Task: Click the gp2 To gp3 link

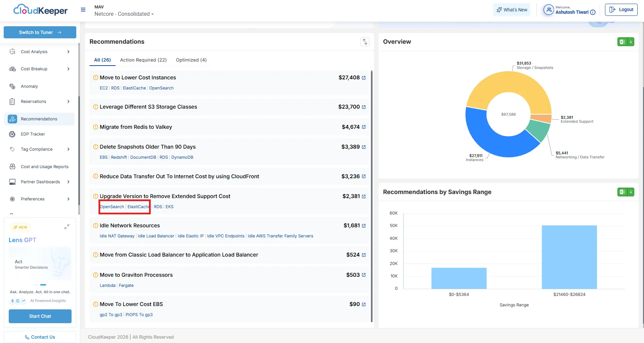Action: coord(111,315)
